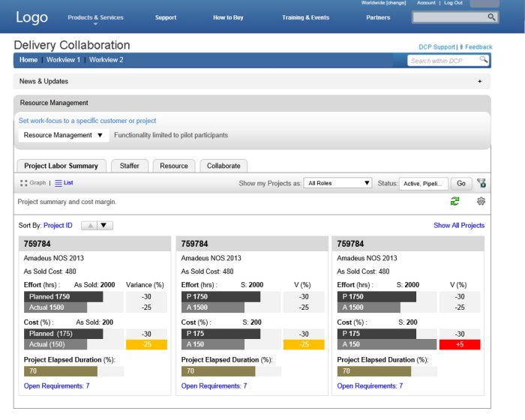
Task: Open the Resource Management dropdown
Action: [x=64, y=135]
